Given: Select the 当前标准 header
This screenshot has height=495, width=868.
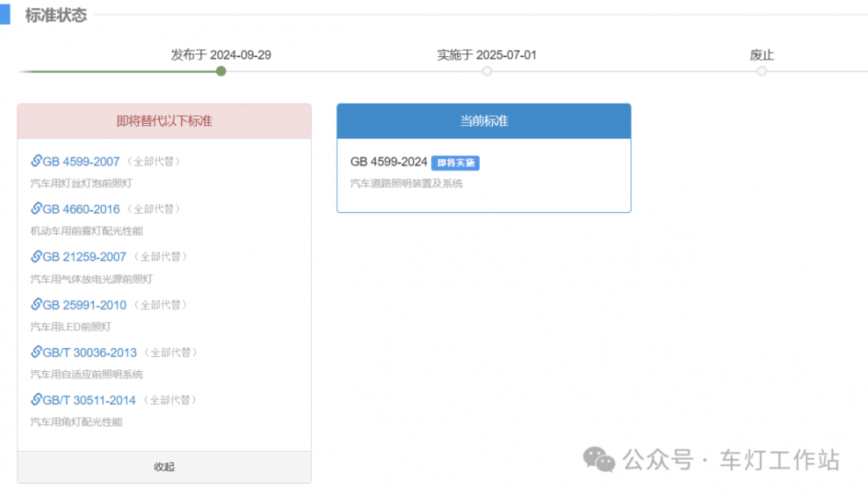Looking at the screenshot, I should (484, 121).
